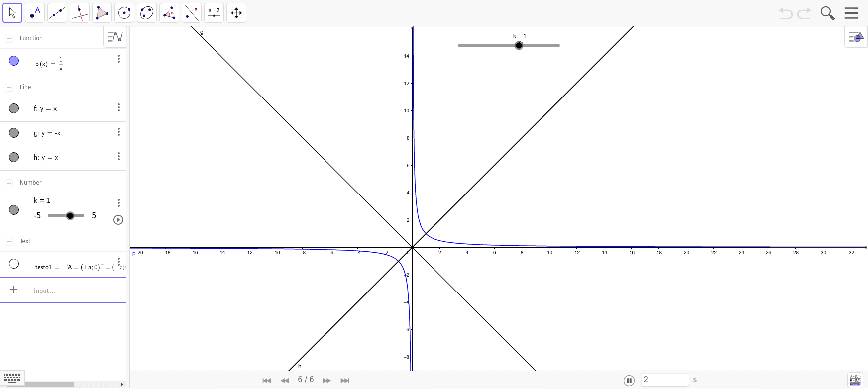The image size is (868, 389).
Task: Open the graphics view style bar
Action: [x=856, y=37]
